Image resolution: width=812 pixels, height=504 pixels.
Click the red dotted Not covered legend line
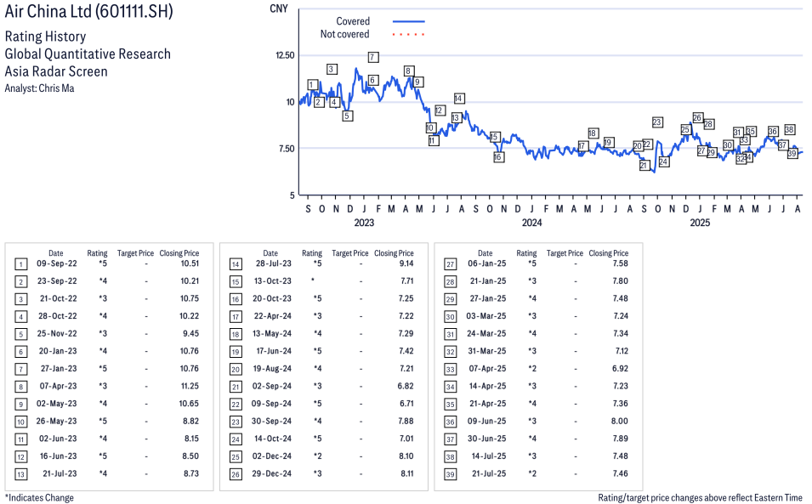tap(409, 35)
